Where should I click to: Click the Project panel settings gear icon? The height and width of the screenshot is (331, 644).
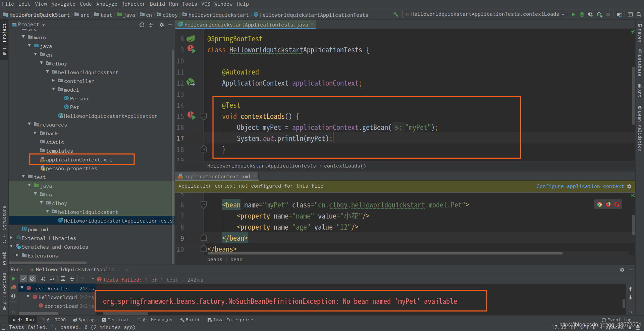[162, 25]
